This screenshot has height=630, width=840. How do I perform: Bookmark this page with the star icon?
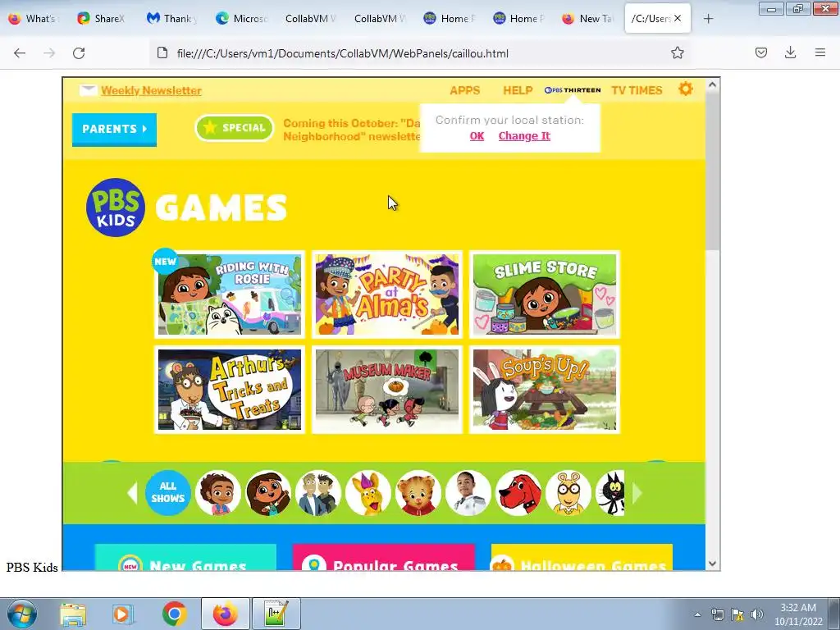pos(677,52)
